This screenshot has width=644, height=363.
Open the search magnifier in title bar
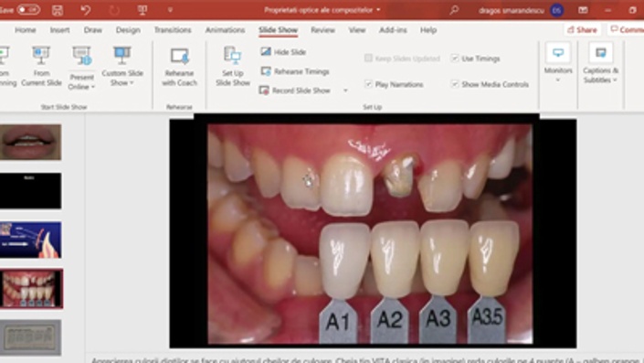454,10
